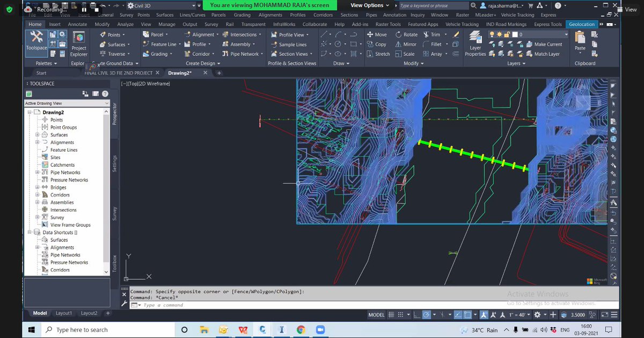
Task: Toggle object snap mode
Action: pyautogui.click(x=468, y=314)
